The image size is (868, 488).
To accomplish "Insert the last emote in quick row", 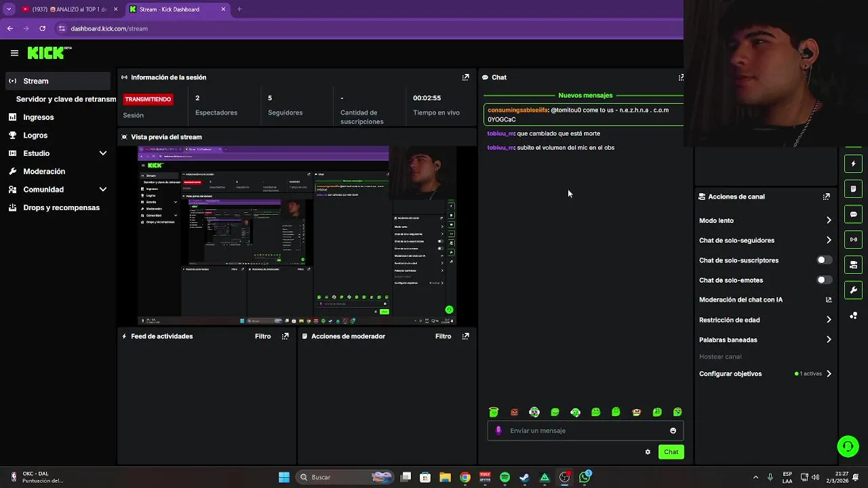I will coord(677,412).
